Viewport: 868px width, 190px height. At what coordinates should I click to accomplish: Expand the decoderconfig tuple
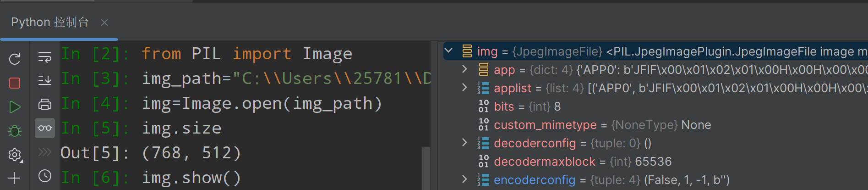click(464, 143)
